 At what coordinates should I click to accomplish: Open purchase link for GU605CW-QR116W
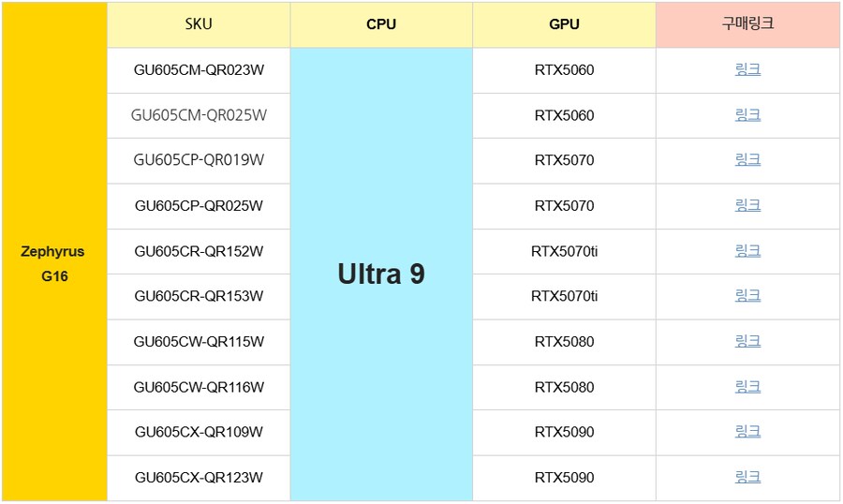pyautogui.click(x=747, y=386)
